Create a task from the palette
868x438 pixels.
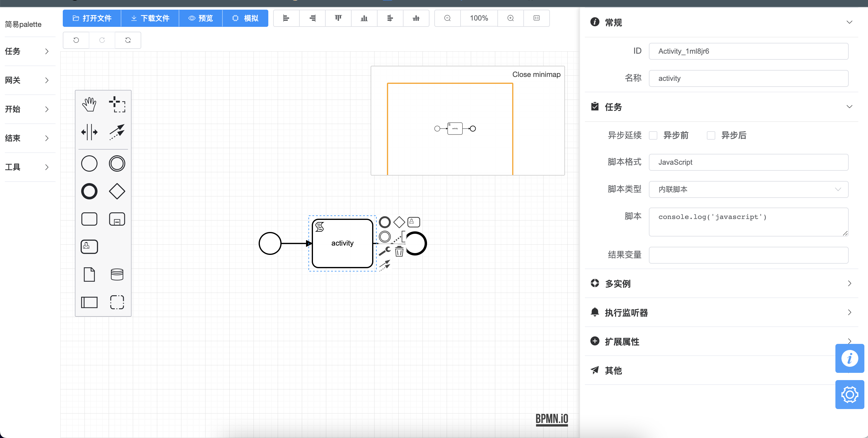tap(89, 219)
